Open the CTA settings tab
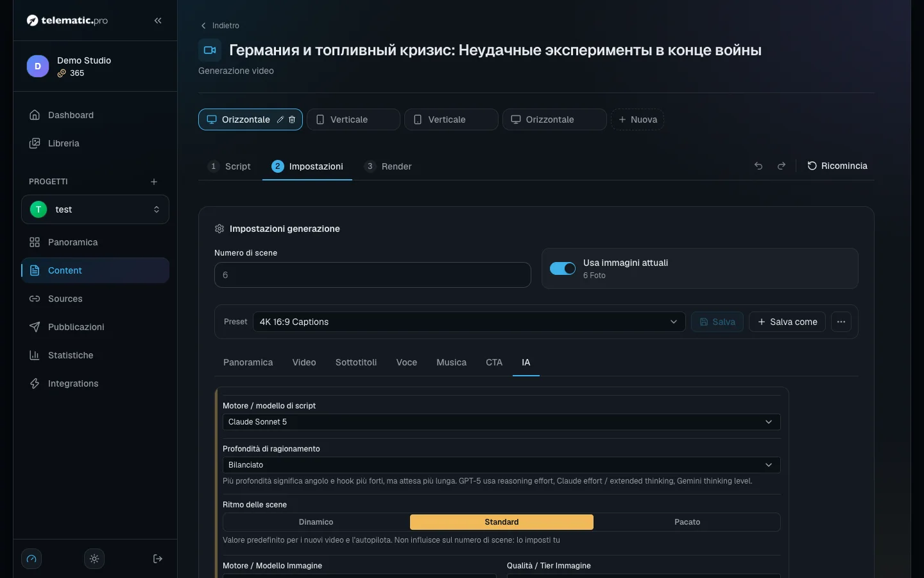This screenshot has height=578, width=924. [x=494, y=362]
